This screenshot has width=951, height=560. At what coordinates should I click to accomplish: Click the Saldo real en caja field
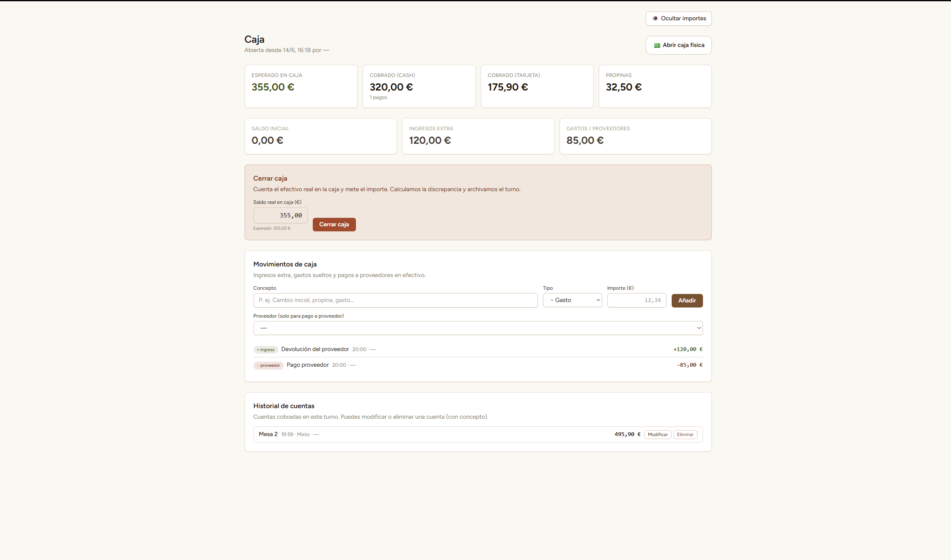tap(280, 215)
